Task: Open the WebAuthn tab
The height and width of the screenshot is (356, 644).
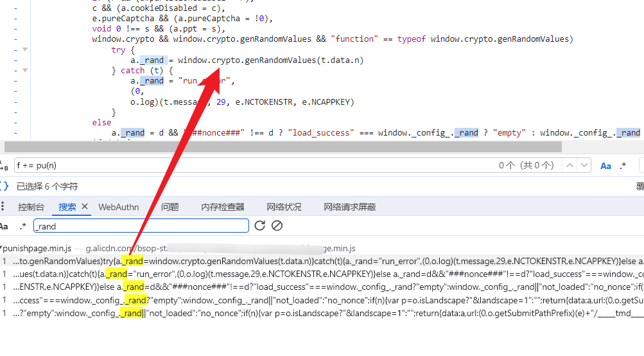Action: [118, 207]
